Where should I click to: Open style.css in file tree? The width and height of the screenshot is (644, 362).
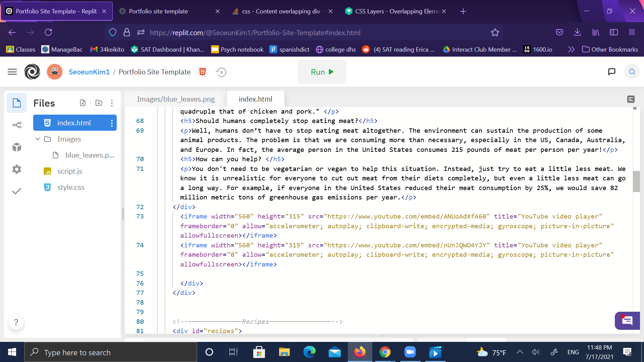click(71, 187)
